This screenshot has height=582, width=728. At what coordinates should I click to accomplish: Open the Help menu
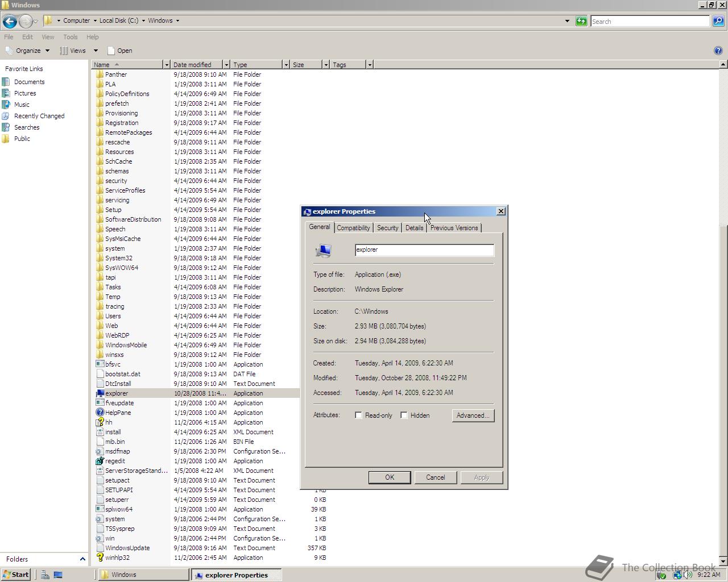[92, 37]
